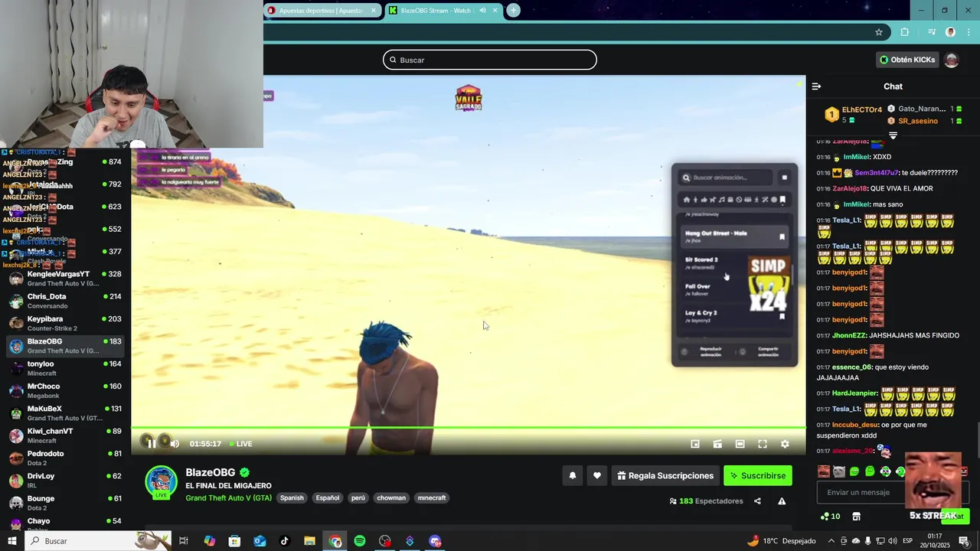Viewport: 980px width, 551px height.
Task: Click the SR_asesino leaderboard entry
Action: pos(925,121)
